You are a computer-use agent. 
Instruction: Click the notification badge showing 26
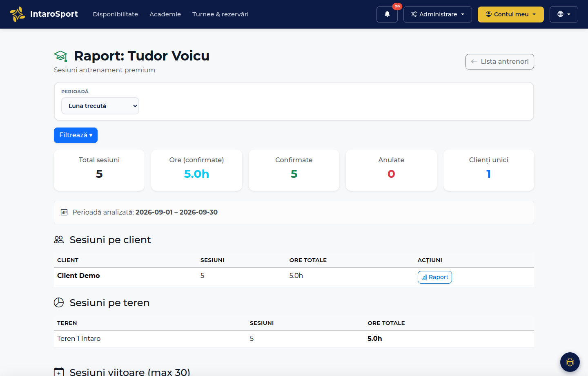click(397, 6)
